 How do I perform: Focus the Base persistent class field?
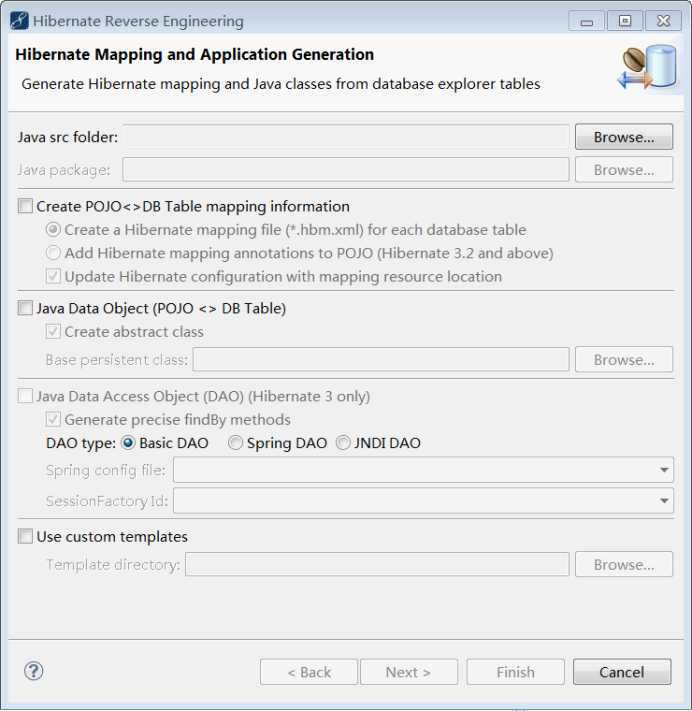tap(381, 360)
